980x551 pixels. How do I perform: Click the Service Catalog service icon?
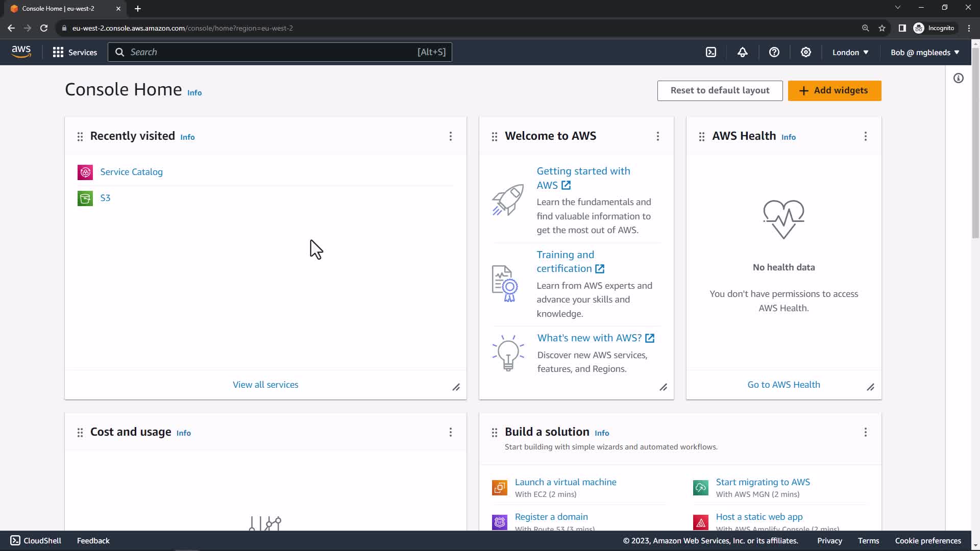pyautogui.click(x=85, y=172)
